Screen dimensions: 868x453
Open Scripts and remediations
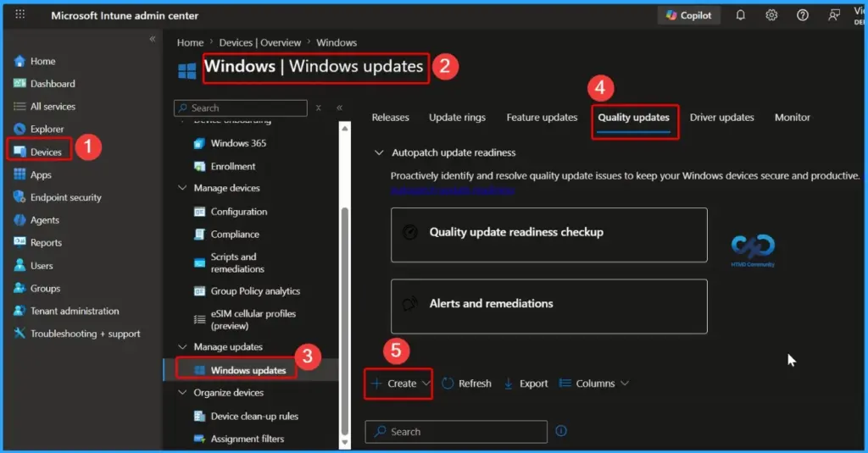(237, 262)
